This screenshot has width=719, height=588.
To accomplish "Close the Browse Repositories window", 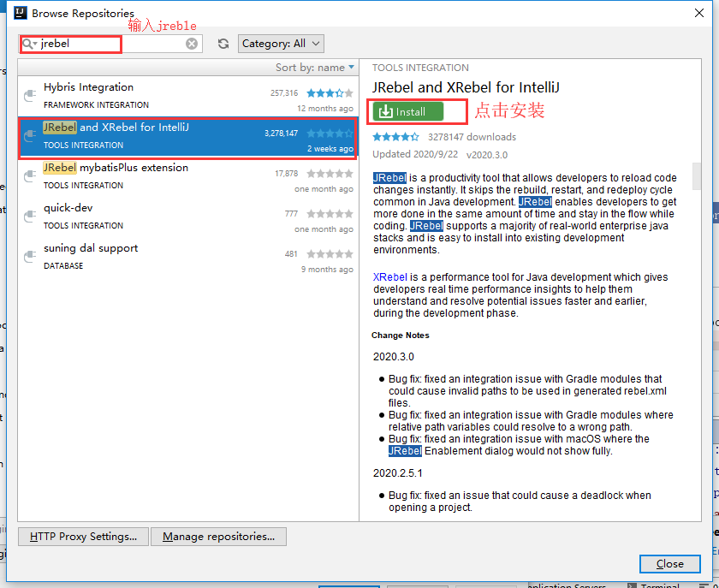I will click(x=699, y=13).
